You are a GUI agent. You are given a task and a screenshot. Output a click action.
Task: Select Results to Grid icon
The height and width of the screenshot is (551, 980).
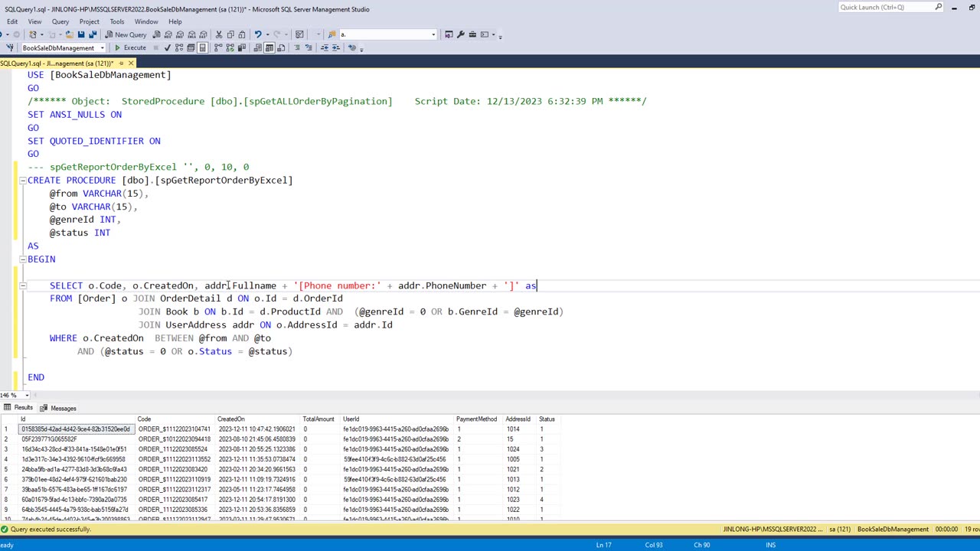[x=269, y=47]
